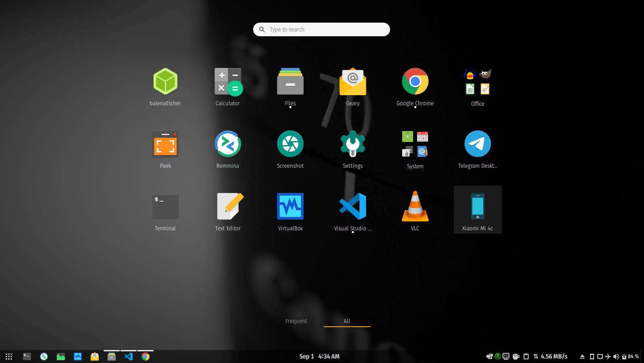Click the monitor tray indicator icon
This screenshot has height=363, width=644.
tap(506, 357)
